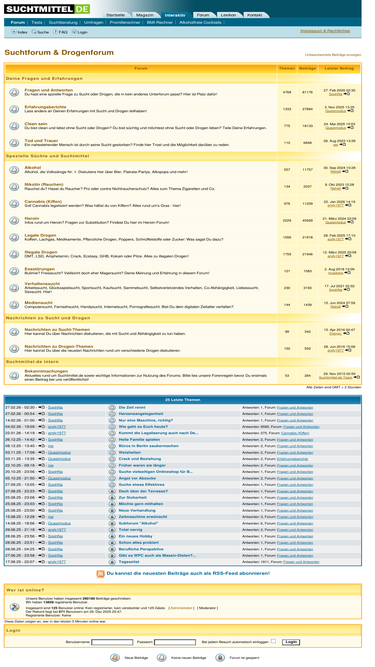This screenshot has height=667, width=375.
Task: Go to latest post icon in Alkohol row
Action: (x=345, y=171)
